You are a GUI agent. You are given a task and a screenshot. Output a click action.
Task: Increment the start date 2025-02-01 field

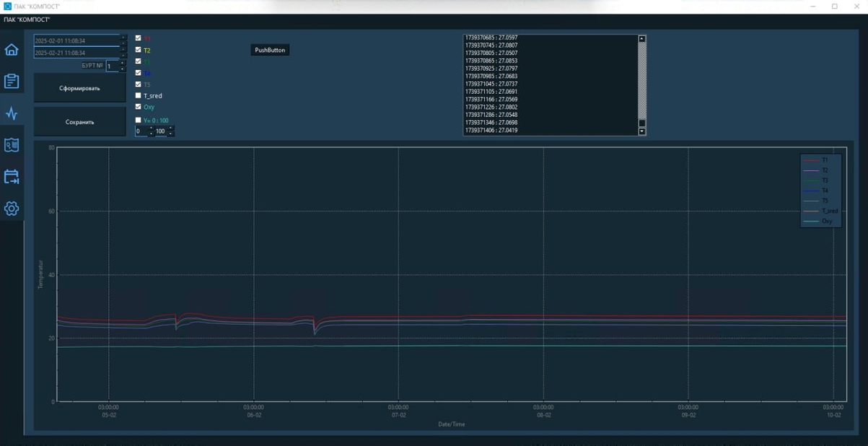(x=123, y=38)
